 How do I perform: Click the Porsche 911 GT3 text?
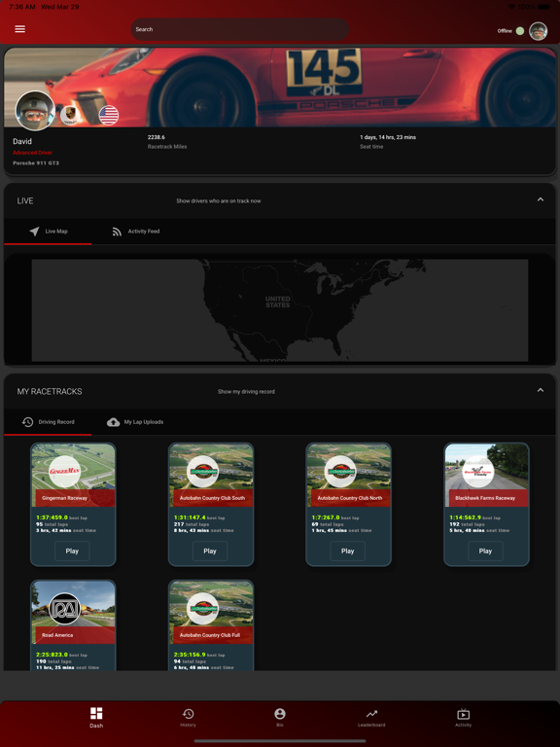(x=36, y=163)
